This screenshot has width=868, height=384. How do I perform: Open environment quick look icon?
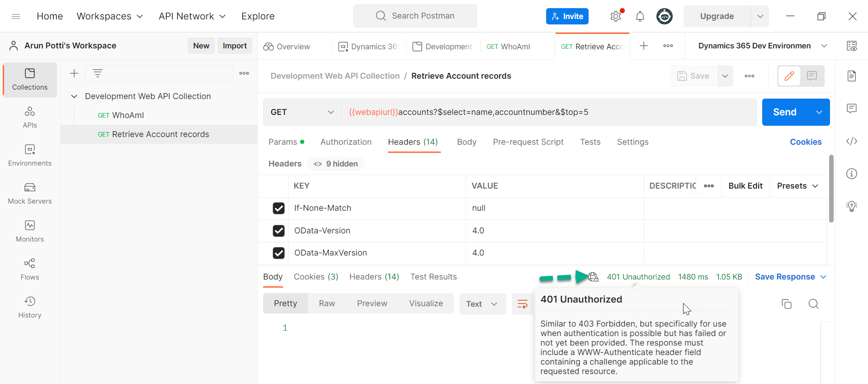[x=852, y=46]
